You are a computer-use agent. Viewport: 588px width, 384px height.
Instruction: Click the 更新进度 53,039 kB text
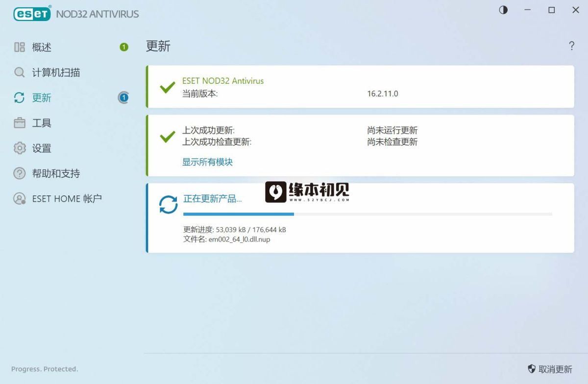tap(235, 229)
